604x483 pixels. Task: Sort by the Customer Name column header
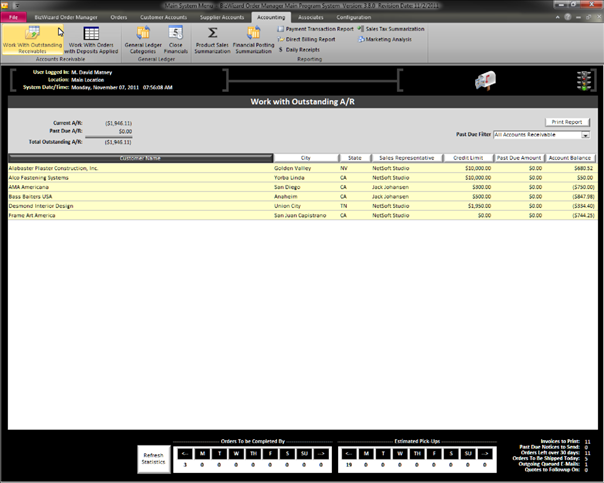(x=140, y=158)
